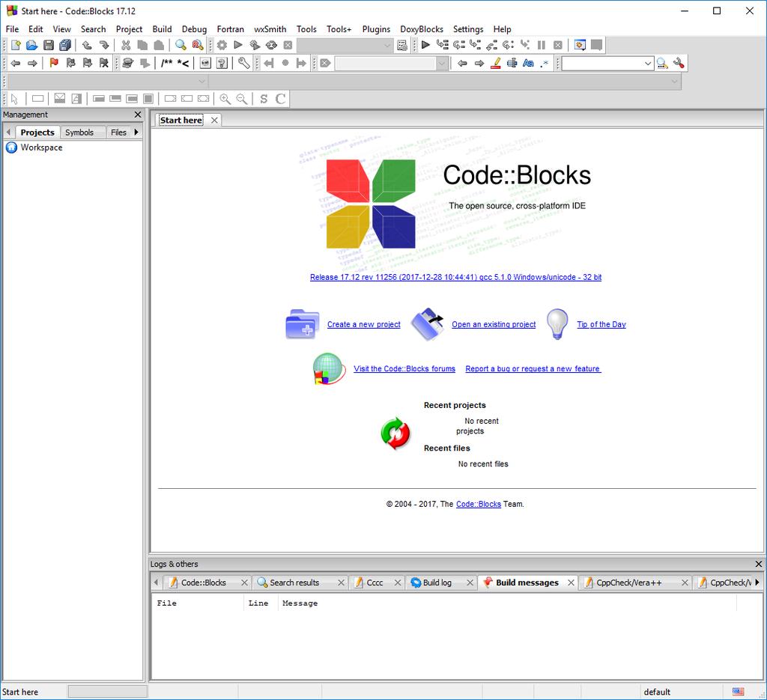Click the Open file folder icon
The width and height of the screenshot is (767, 700).
31,45
